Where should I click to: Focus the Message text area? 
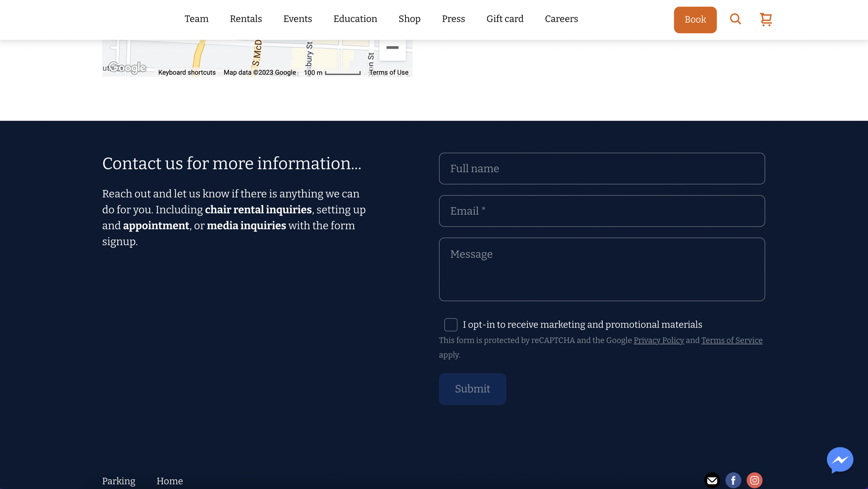point(601,269)
